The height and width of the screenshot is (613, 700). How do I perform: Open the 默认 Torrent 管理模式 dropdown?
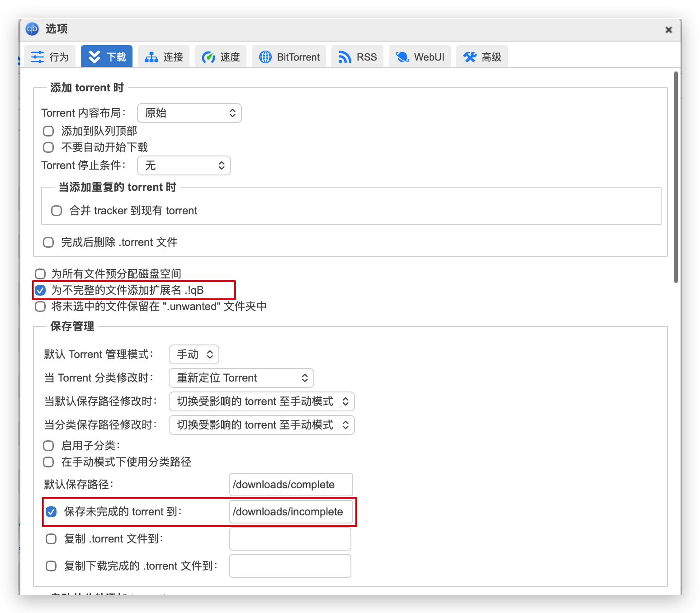point(194,354)
